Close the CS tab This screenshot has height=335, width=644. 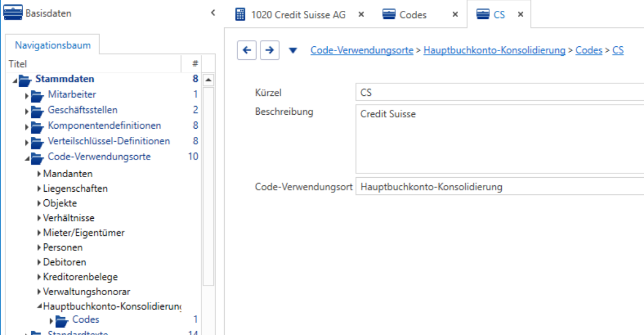click(x=521, y=15)
